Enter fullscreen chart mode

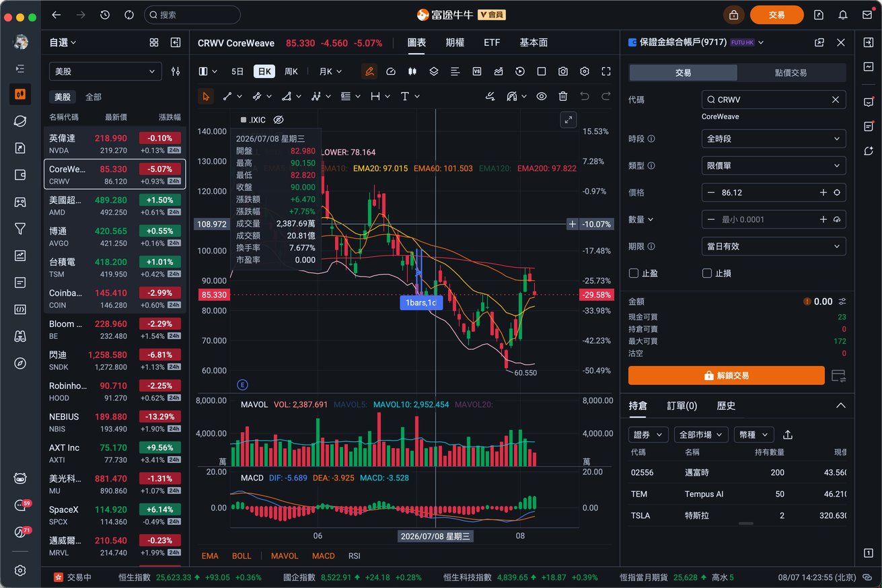pos(606,71)
